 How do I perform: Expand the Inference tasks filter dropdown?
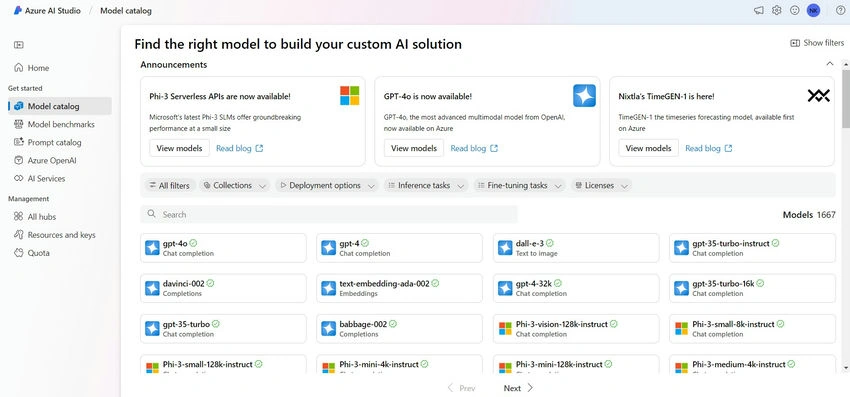[x=426, y=185]
